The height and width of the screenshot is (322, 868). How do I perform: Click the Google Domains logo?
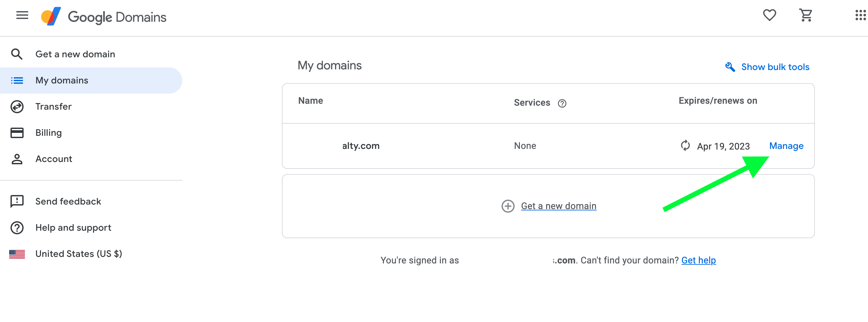coord(103,17)
